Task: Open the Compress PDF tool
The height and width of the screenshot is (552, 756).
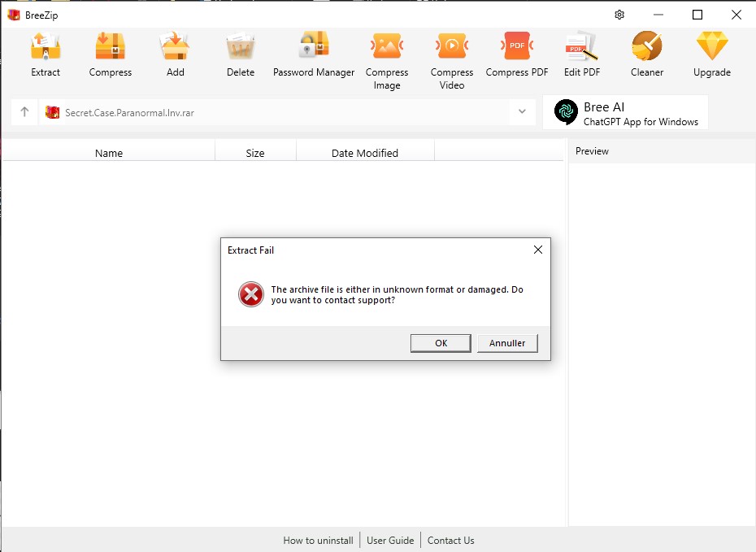Action: 517,48
